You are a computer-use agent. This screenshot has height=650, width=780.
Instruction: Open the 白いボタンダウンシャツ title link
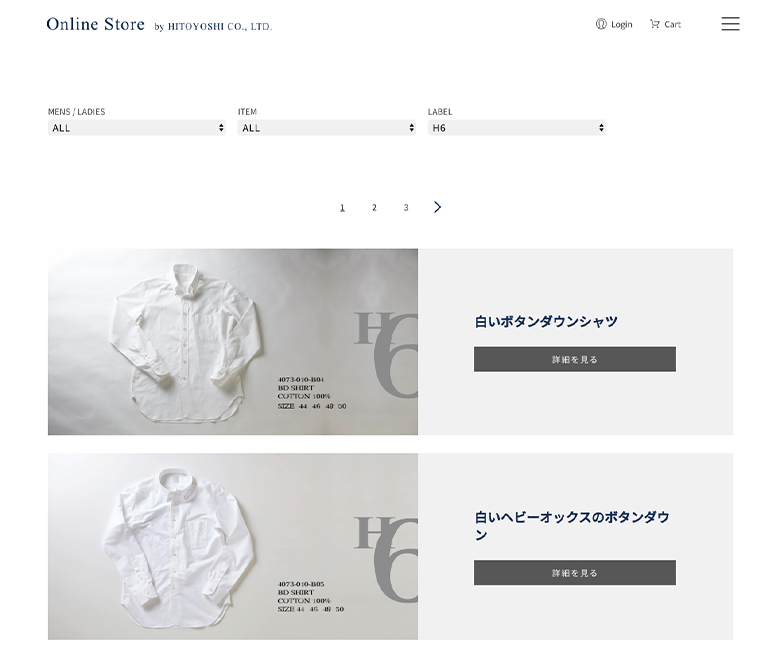[x=546, y=321]
